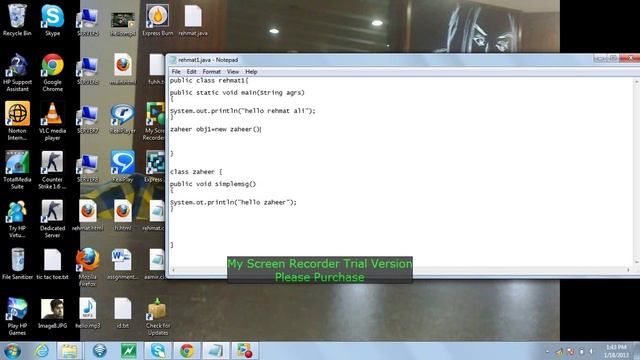Image resolution: width=640 pixels, height=360 pixels.
Task: Select the Image8.JPG file on the desktop
Action: point(52,313)
